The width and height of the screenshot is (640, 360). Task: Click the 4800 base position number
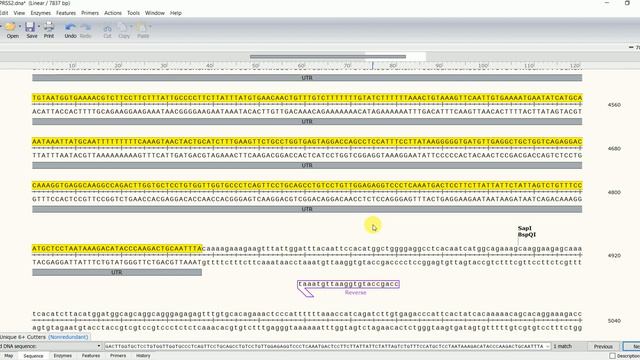pos(614,192)
